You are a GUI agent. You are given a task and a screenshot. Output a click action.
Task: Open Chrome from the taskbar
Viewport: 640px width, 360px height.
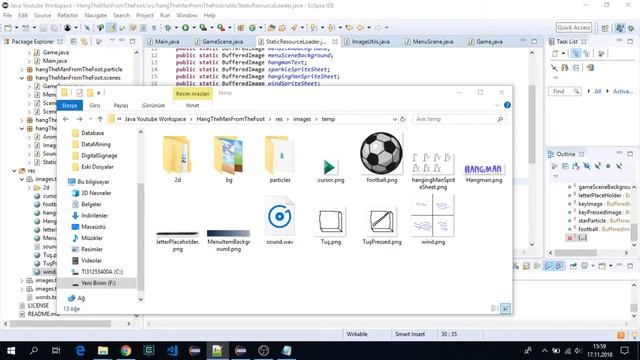coord(126,350)
